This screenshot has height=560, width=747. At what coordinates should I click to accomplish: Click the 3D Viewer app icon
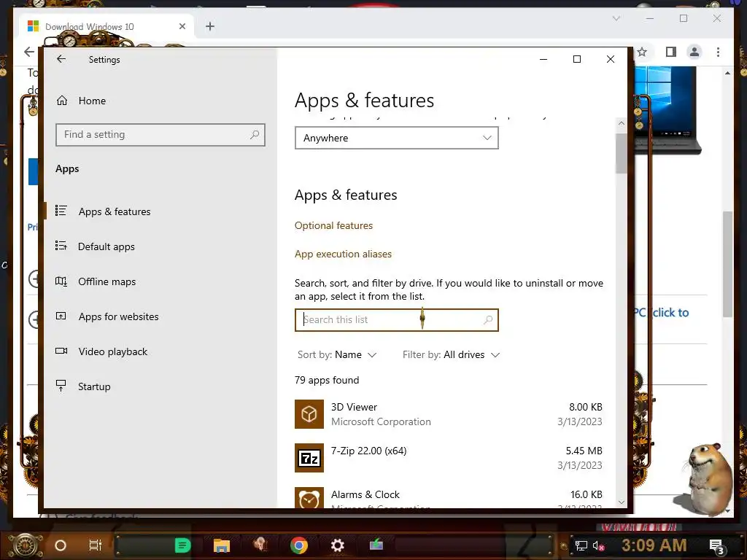click(309, 414)
